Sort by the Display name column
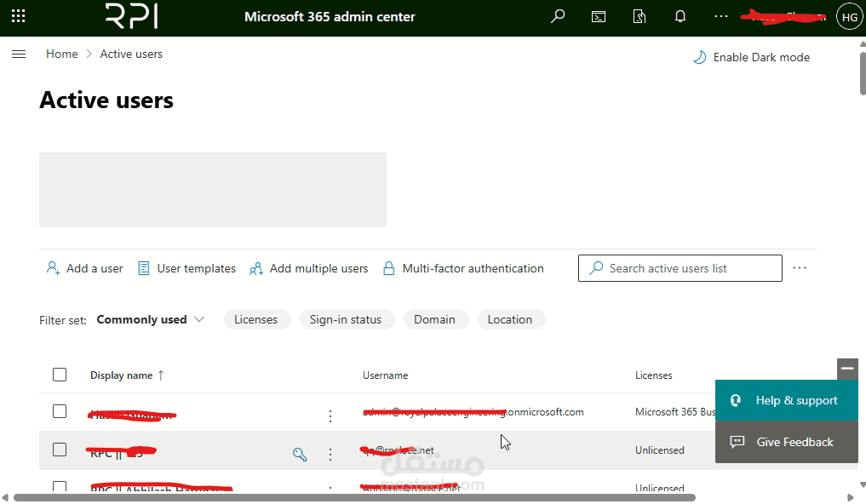 pos(127,375)
